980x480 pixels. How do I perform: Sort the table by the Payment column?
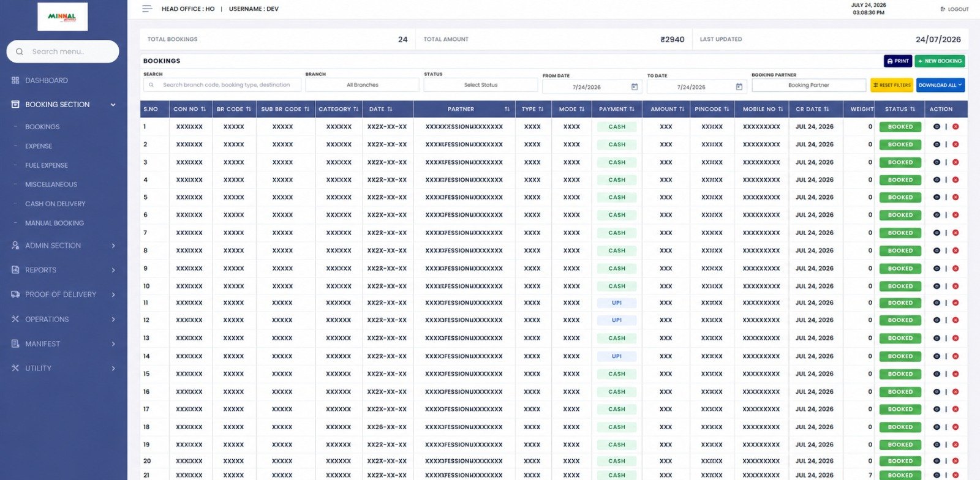tap(617, 109)
